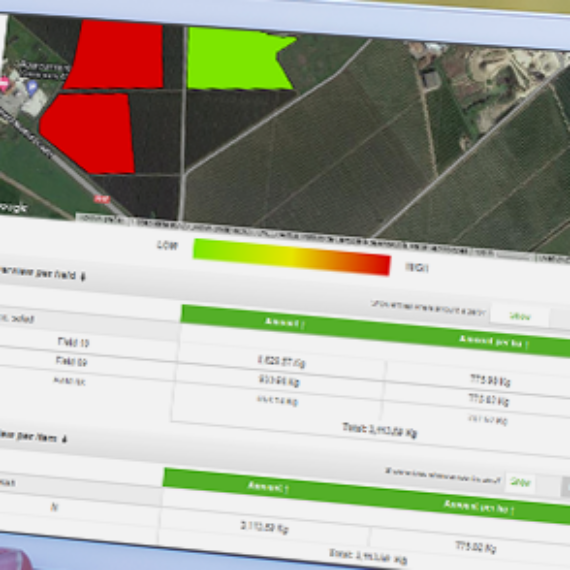Click sort arrow on lower Amount header
The image size is (570, 570).
coord(286,489)
